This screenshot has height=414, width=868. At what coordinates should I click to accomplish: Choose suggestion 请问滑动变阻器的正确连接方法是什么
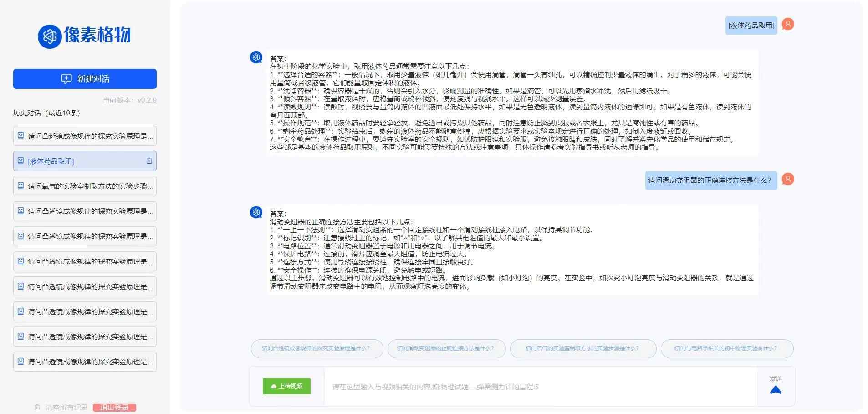coord(446,348)
